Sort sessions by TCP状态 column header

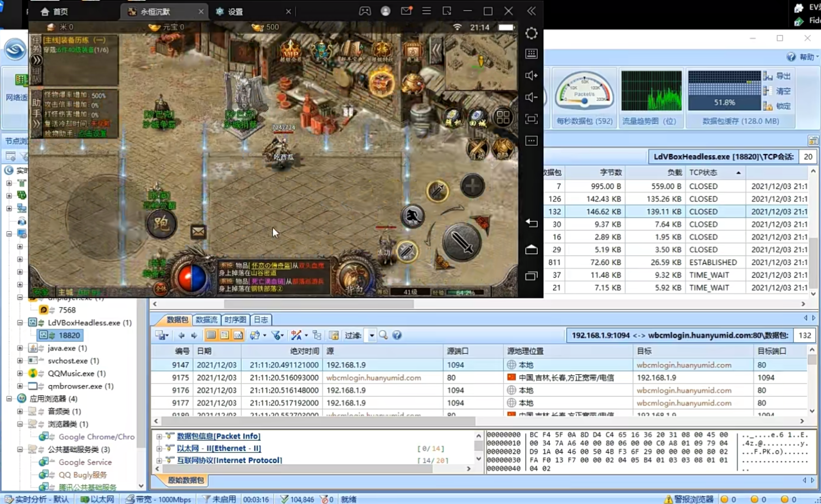click(x=715, y=173)
